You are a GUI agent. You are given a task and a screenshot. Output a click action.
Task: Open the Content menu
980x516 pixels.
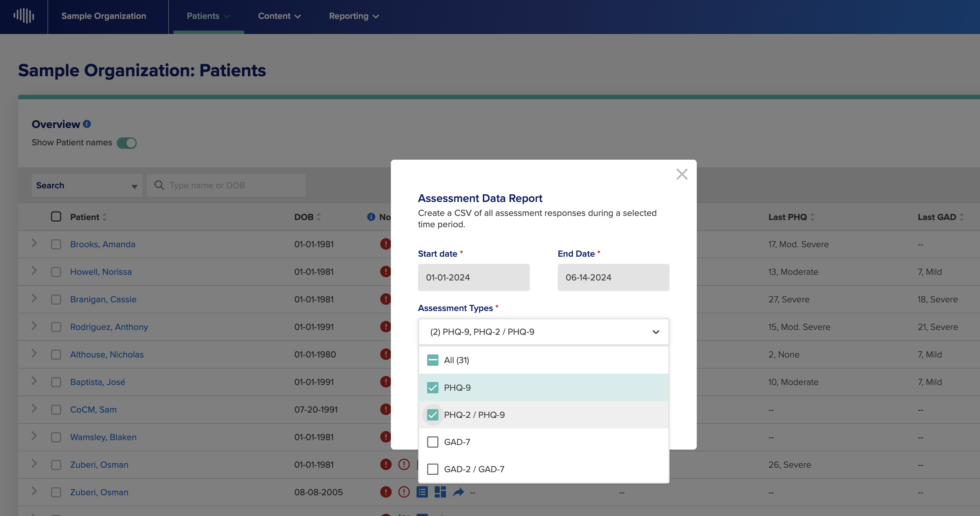279,16
